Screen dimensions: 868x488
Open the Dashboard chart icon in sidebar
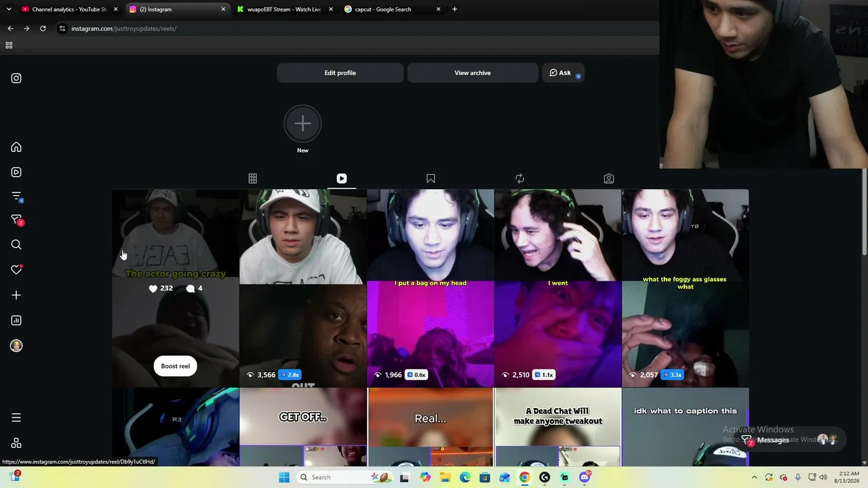pyautogui.click(x=16, y=320)
